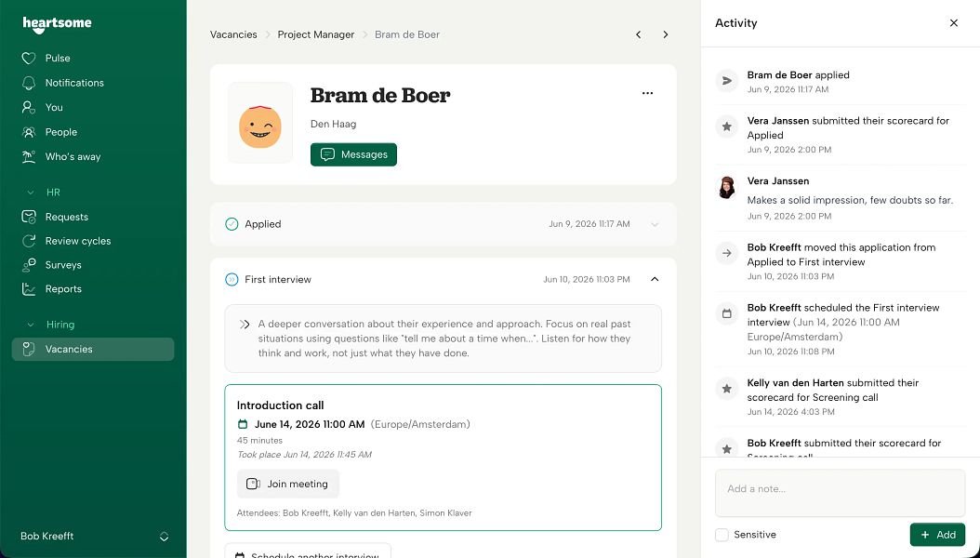Click the Review cycles icon
Image resolution: width=980 pixels, height=558 pixels.
[29, 241]
